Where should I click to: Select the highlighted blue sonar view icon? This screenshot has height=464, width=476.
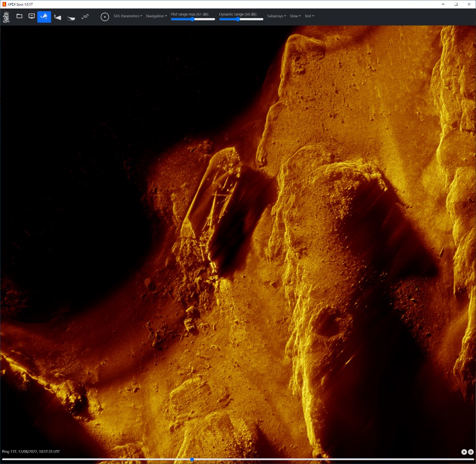pos(44,17)
